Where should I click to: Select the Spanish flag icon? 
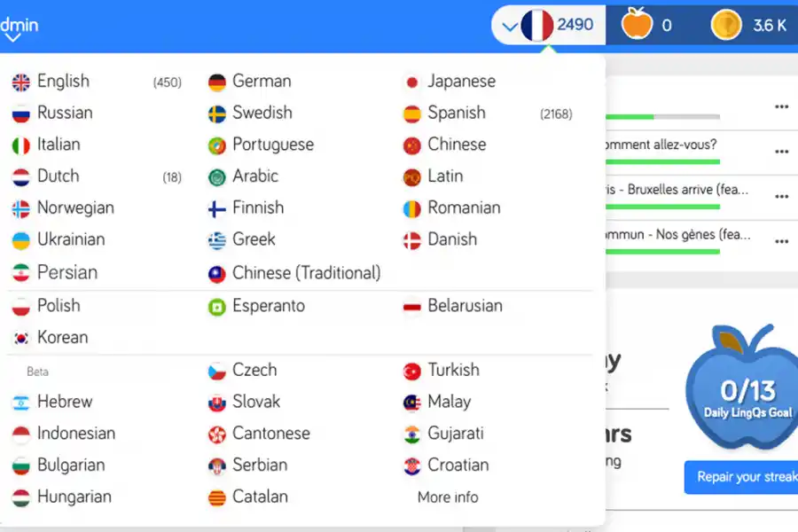pos(411,113)
